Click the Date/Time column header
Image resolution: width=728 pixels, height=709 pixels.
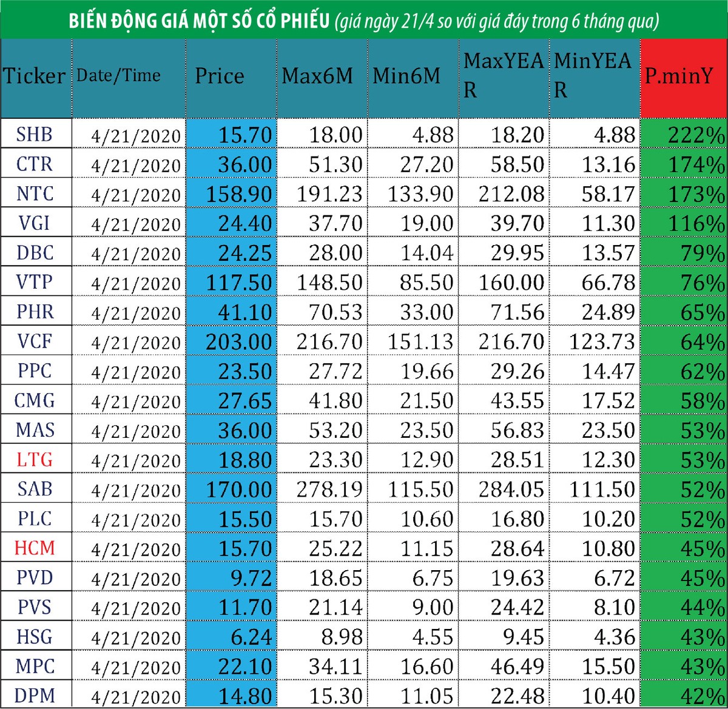119,76
